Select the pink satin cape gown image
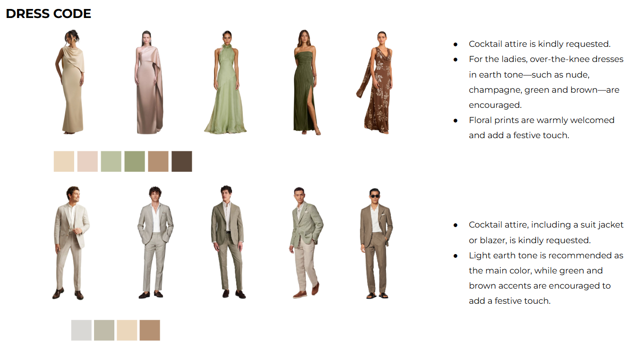644x352 pixels. (x=149, y=82)
